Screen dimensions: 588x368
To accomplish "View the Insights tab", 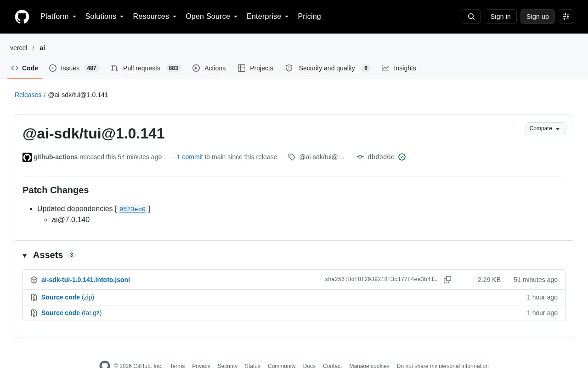I will pos(399,68).
